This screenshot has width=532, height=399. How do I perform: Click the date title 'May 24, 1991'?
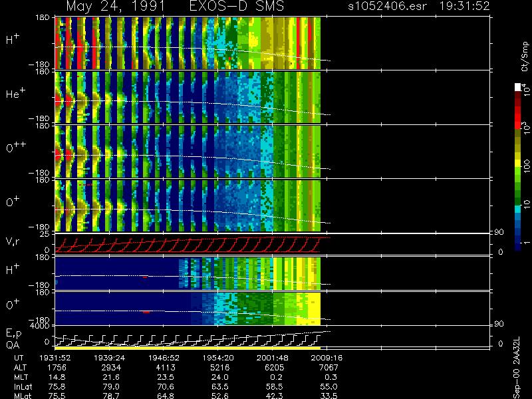click(116, 7)
